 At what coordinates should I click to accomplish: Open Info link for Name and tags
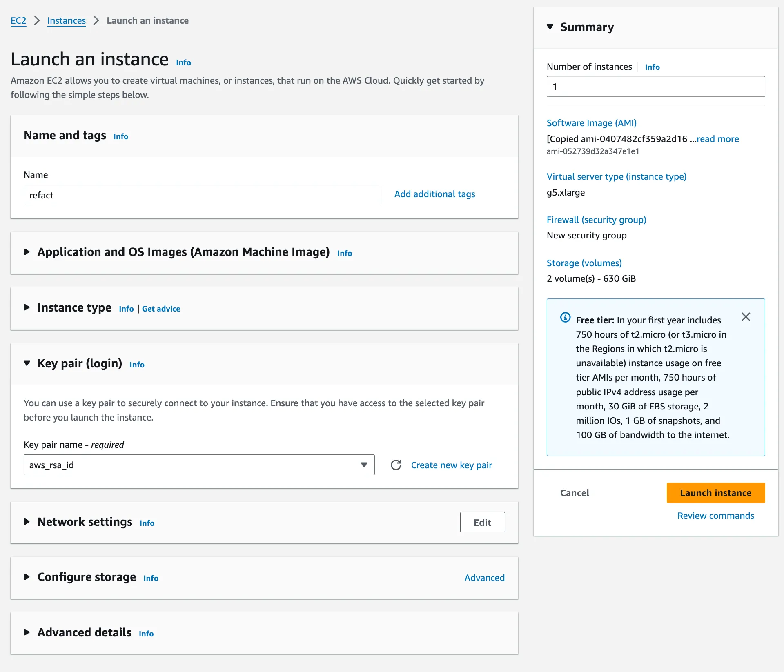(x=121, y=136)
